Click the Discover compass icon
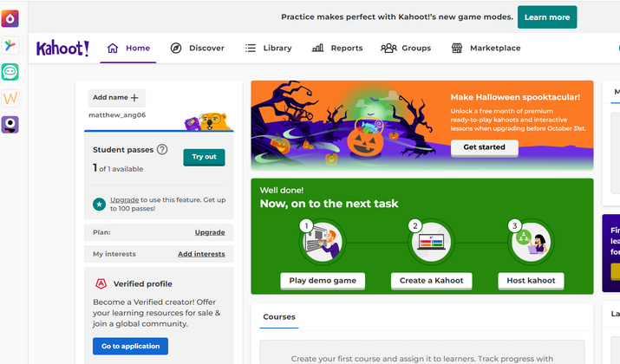This screenshot has height=364, width=620. 176,49
